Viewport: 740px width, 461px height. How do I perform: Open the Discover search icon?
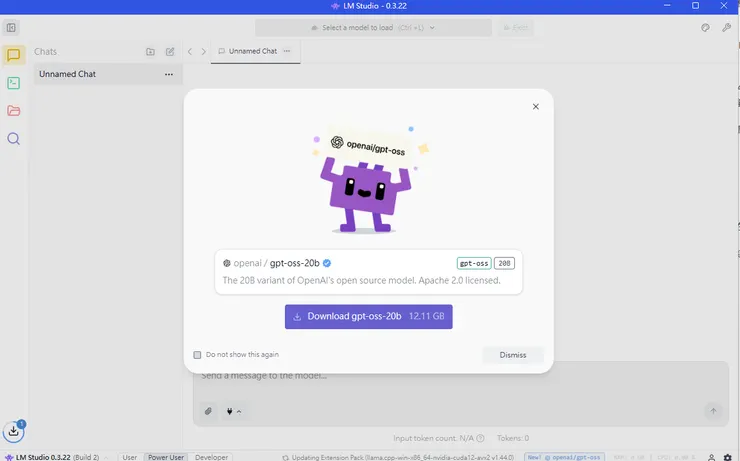(14, 139)
